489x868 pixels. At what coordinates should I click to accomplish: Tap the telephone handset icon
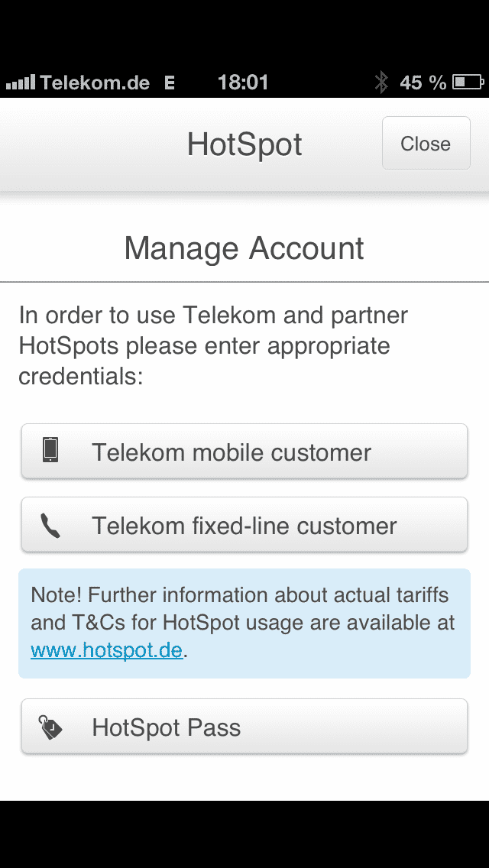coord(50,526)
